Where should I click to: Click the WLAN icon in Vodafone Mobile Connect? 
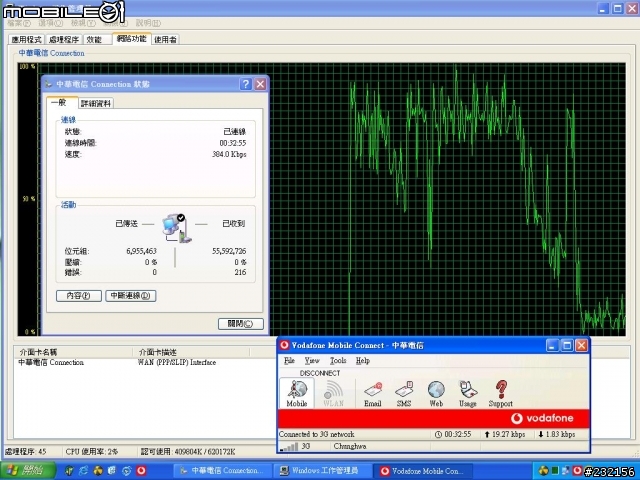[333, 393]
